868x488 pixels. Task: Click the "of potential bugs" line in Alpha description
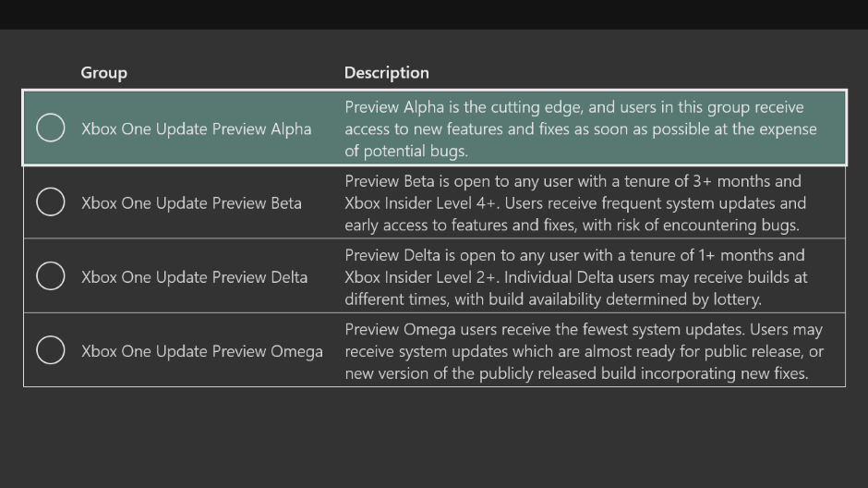click(x=406, y=151)
